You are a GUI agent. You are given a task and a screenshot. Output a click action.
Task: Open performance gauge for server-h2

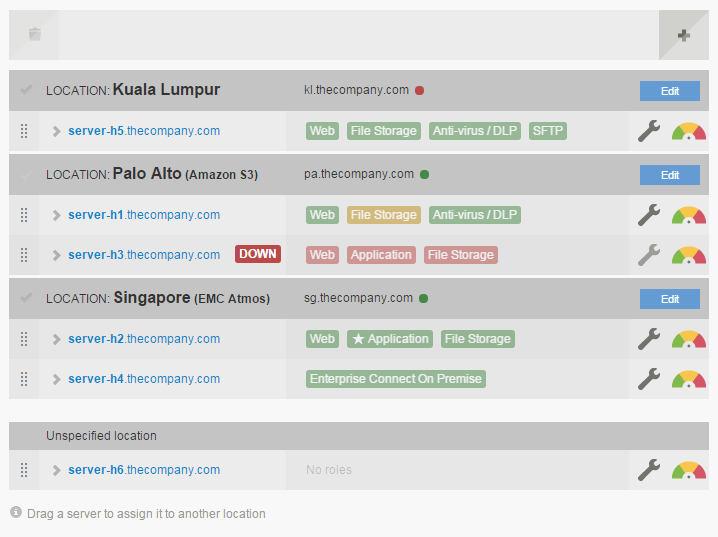pos(688,339)
